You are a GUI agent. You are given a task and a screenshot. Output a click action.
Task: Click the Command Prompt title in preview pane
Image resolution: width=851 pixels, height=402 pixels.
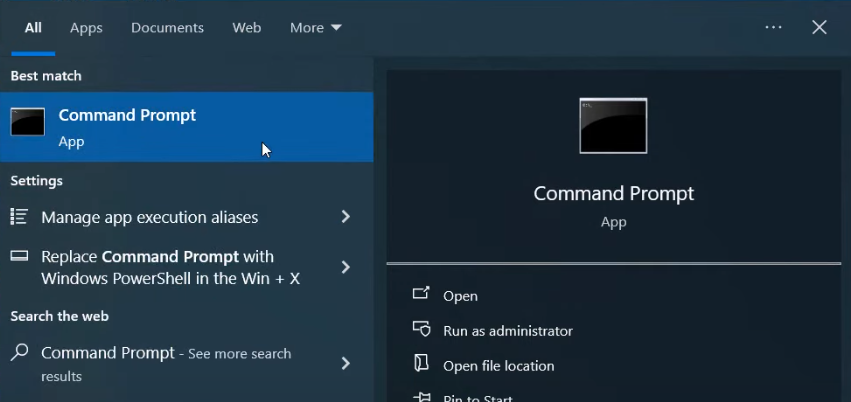coord(613,194)
